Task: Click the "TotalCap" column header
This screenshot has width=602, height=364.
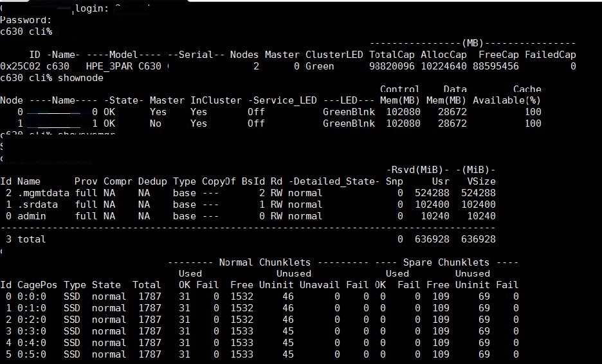Action: pos(392,55)
